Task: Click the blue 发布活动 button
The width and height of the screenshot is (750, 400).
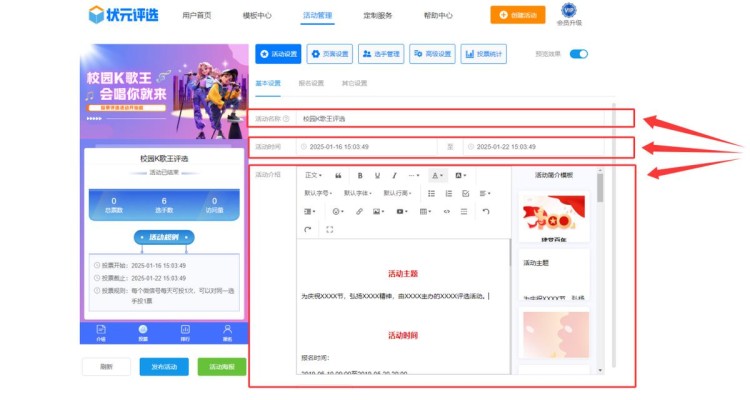Action: tap(164, 366)
